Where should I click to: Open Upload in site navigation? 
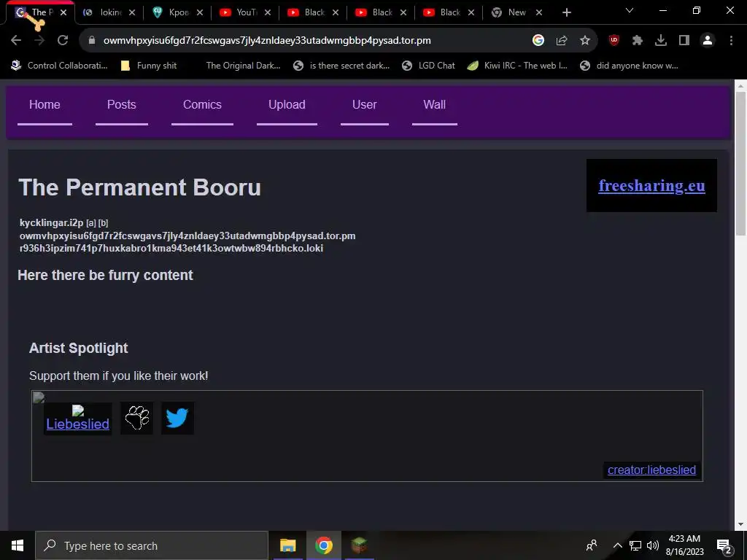pyautogui.click(x=287, y=105)
